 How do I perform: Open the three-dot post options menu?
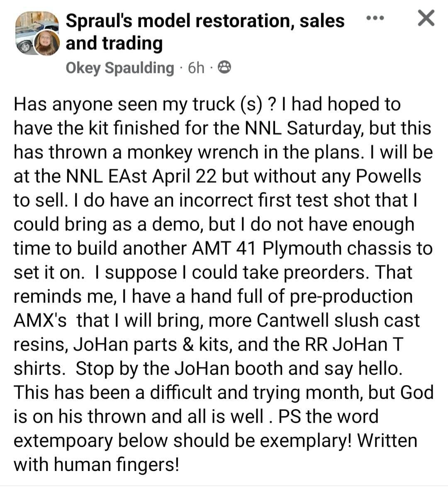[x=375, y=18]
